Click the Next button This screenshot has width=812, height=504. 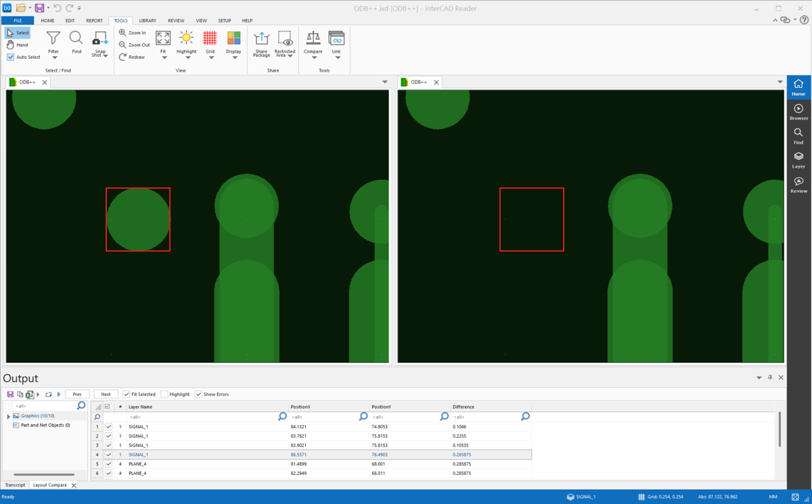click(106, 394)
